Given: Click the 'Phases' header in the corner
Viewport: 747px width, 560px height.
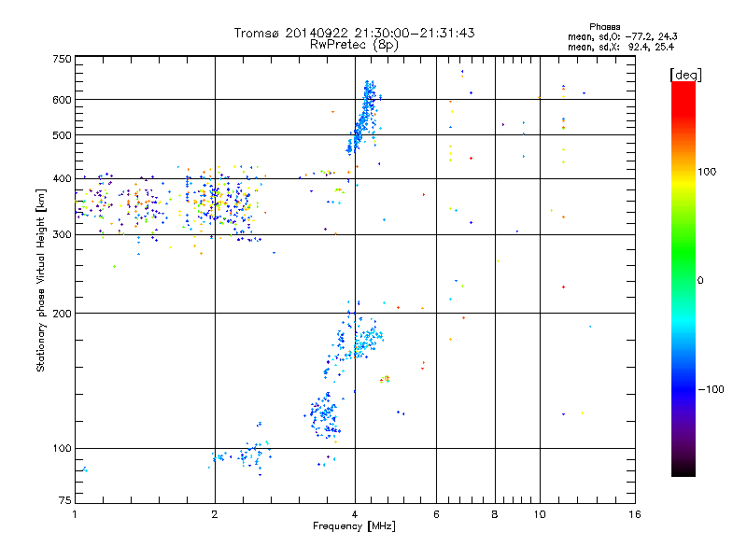Looking at the screenshot, I should tap(604, 27).
